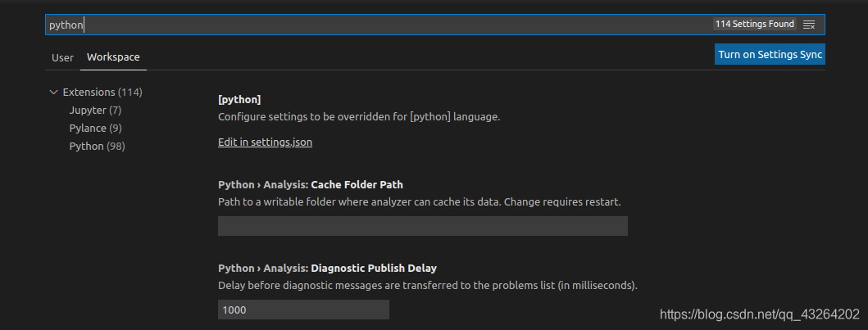Screen dimensions: 868x330
Task: Show the Python (98) settings group
Action: click(x=97, y=147)
